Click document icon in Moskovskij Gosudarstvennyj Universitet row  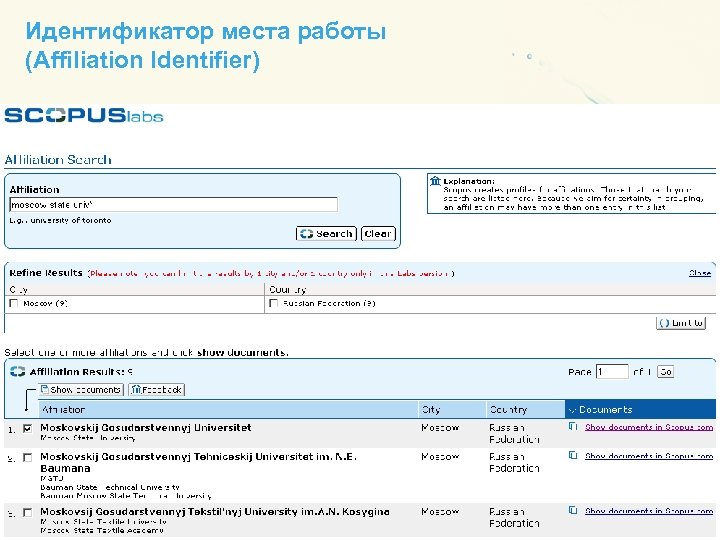pos(573,427)
